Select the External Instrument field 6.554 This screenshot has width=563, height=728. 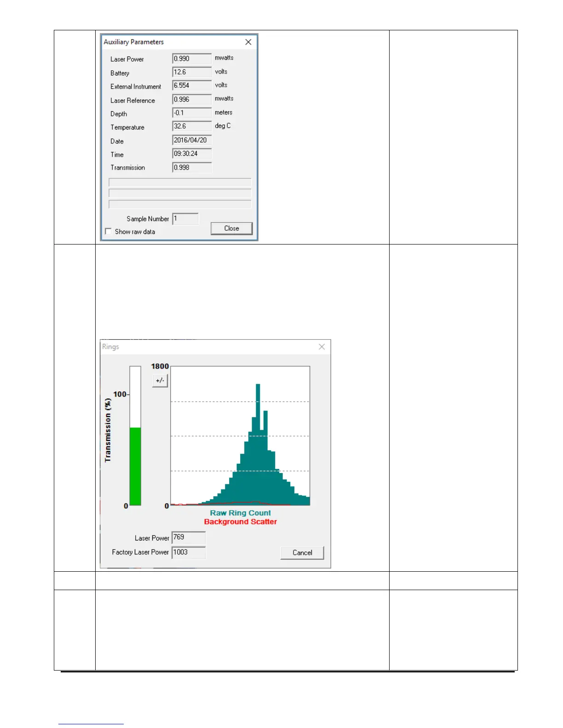click(x=192, y=85)
